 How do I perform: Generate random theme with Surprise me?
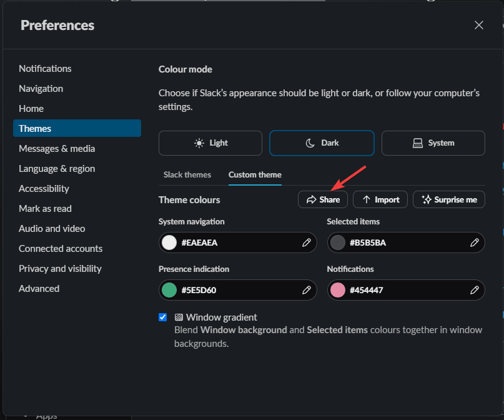pos(449,199)
